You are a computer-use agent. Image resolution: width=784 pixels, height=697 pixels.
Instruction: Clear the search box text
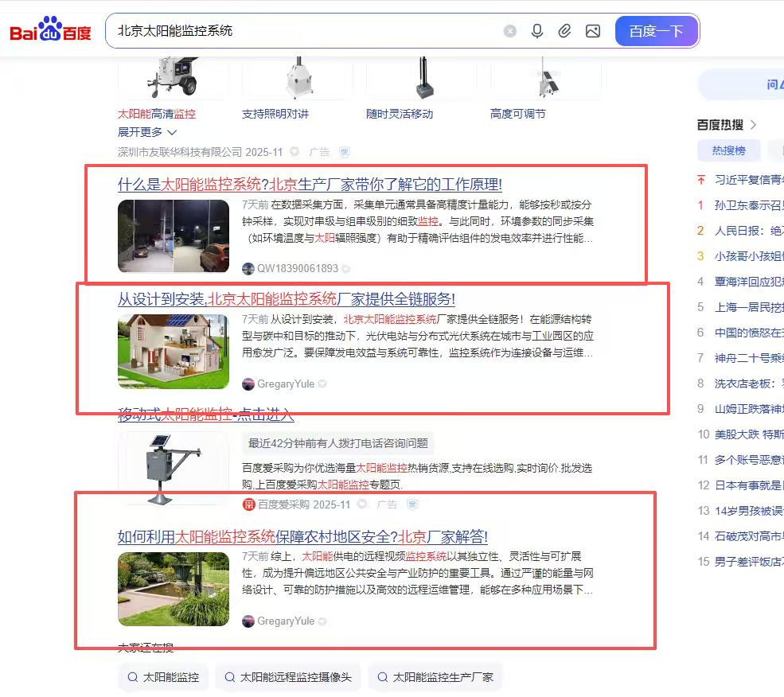tap(510, 31)
